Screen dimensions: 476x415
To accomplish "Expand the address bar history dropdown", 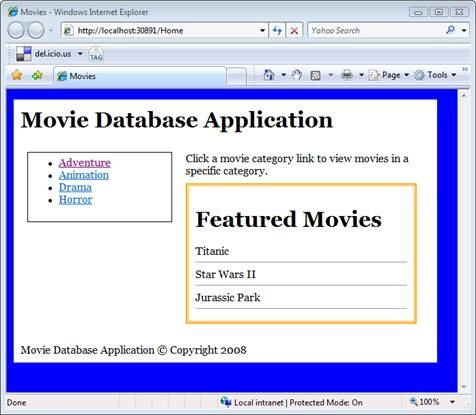I will click(262, 31).
